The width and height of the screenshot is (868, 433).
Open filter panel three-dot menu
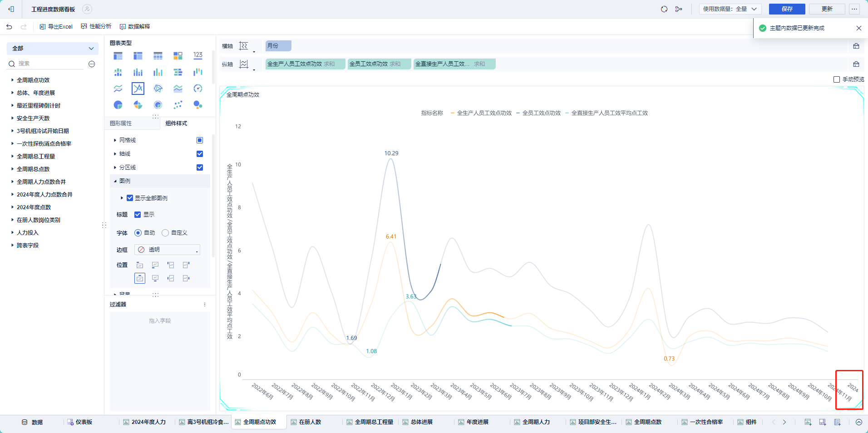(205, 305)
